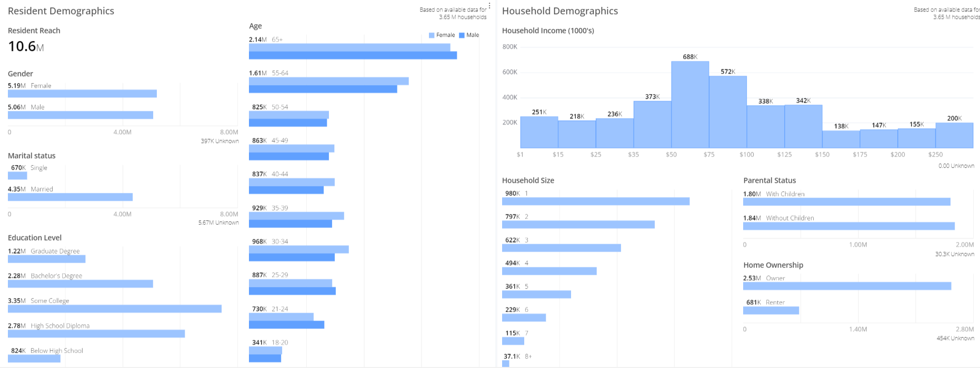Toggle the Female legend entry in Age chart

tap(442, 35)
